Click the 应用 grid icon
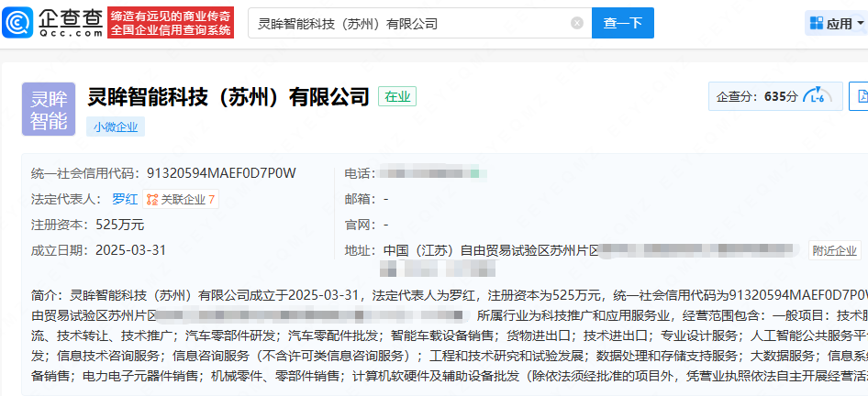The width and height of the screenshot is (868, 396). (x=816, y=24)
